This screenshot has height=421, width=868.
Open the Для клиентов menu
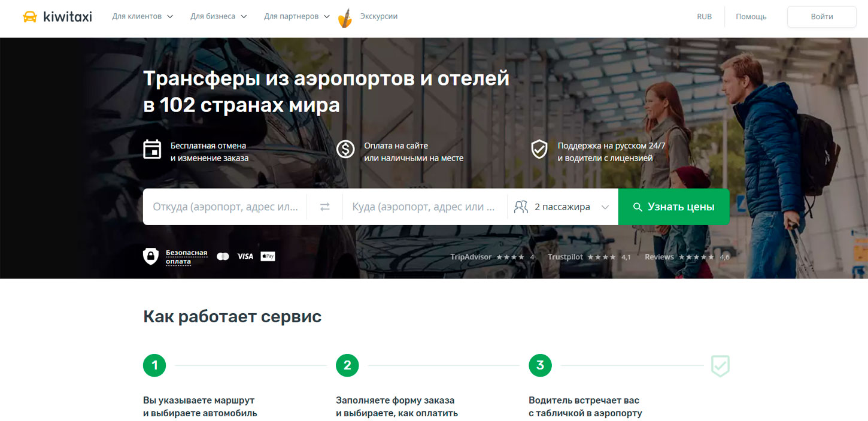point(142,16)
